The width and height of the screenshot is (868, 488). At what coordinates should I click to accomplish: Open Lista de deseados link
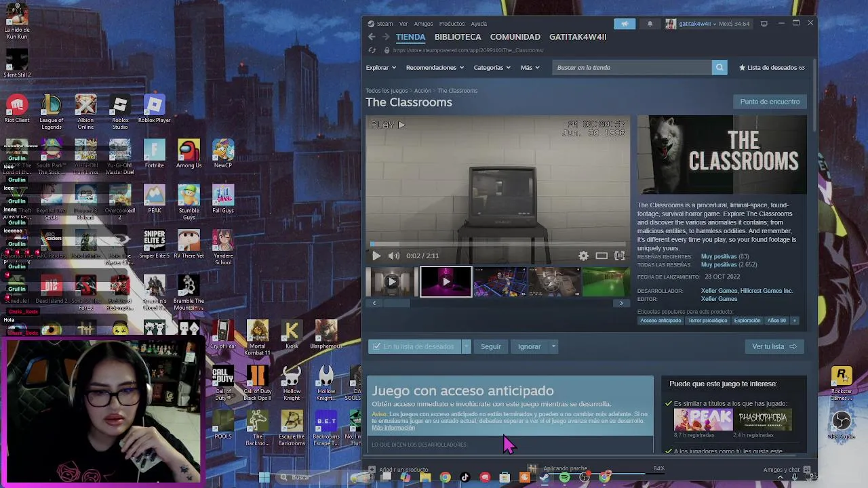point(772,68)
